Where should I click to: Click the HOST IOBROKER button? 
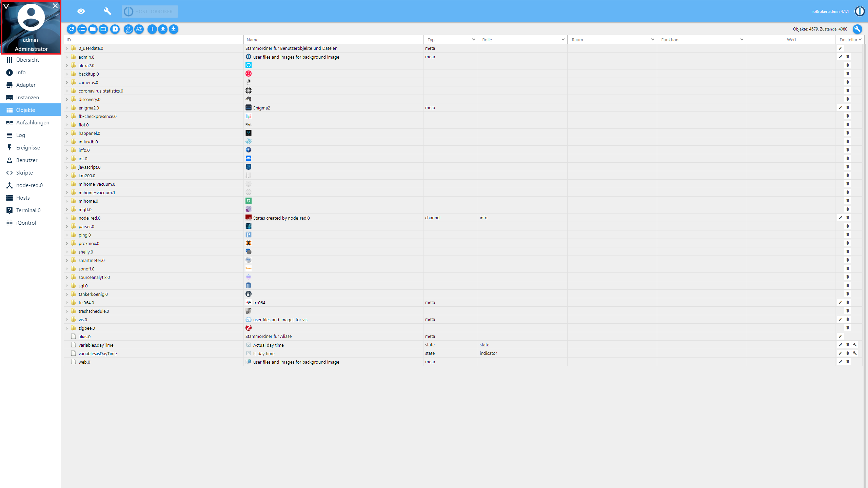(x=150, y=12)
